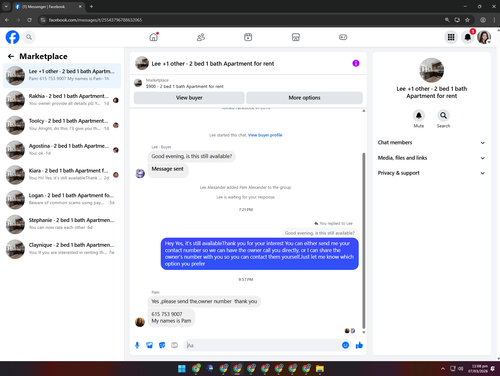Open the emoji picker in message box

pyautogui.click(x=345, y=345)
